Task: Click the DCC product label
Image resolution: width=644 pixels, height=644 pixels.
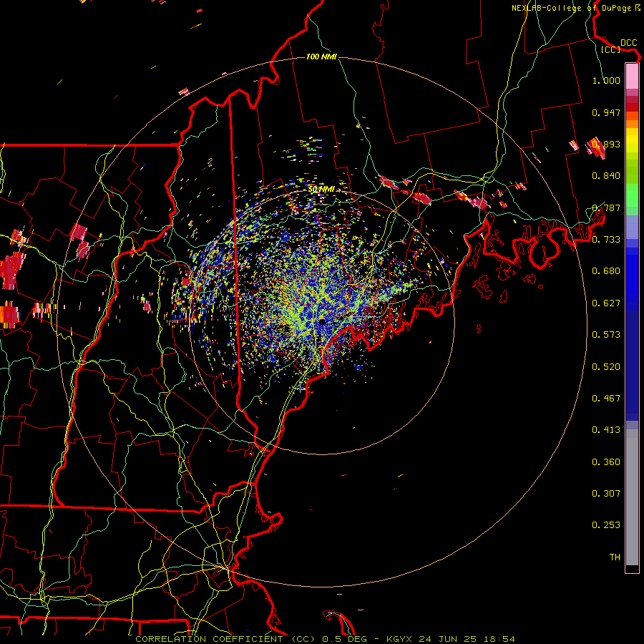Action: [x=628, y=43]
